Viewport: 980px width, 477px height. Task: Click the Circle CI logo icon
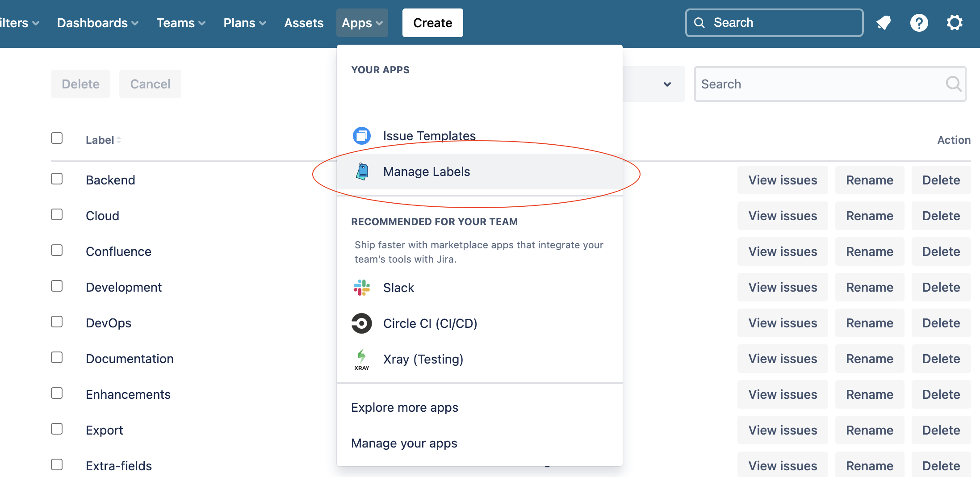(362, 323)
